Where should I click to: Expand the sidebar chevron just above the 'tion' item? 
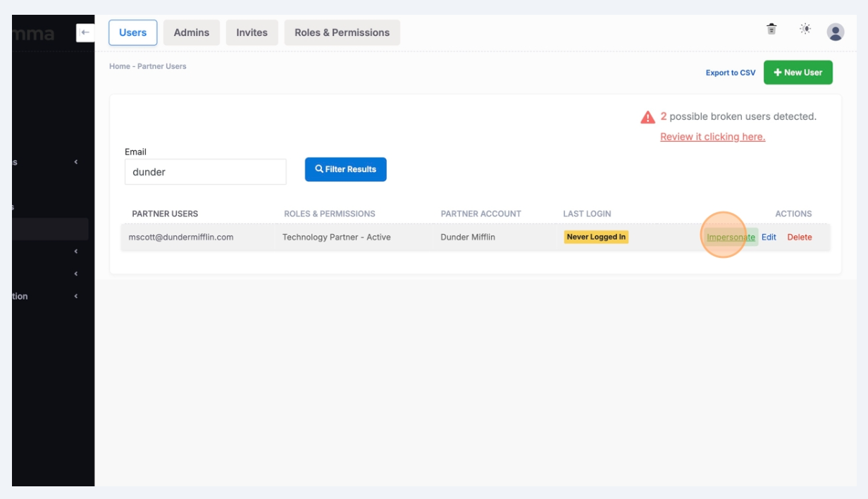click(x=76, y=273)
